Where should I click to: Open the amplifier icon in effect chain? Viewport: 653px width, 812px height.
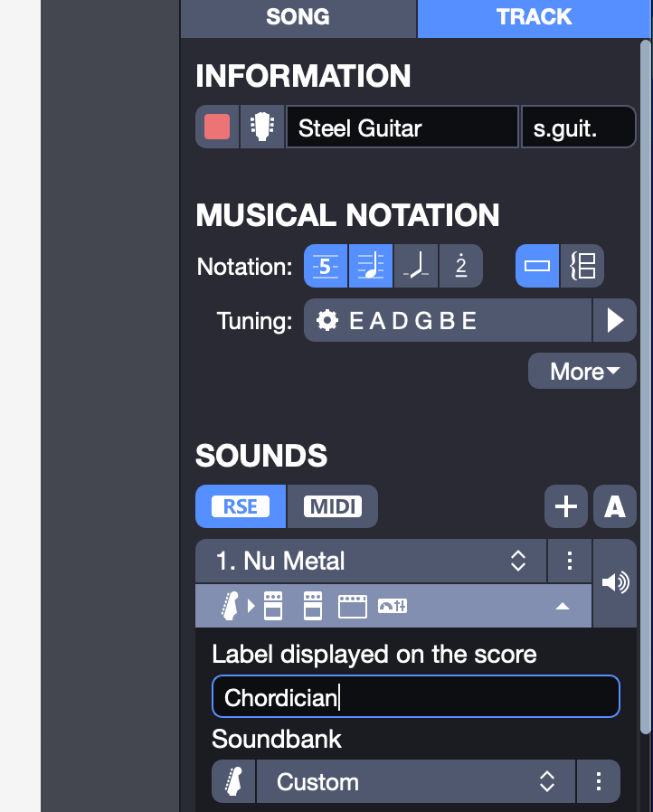(x=353, y=606)
